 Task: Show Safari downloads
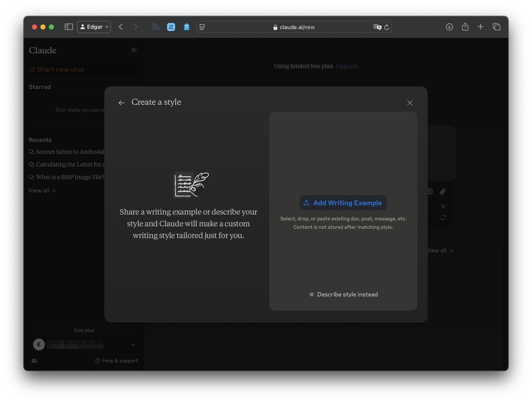point(449,27)
